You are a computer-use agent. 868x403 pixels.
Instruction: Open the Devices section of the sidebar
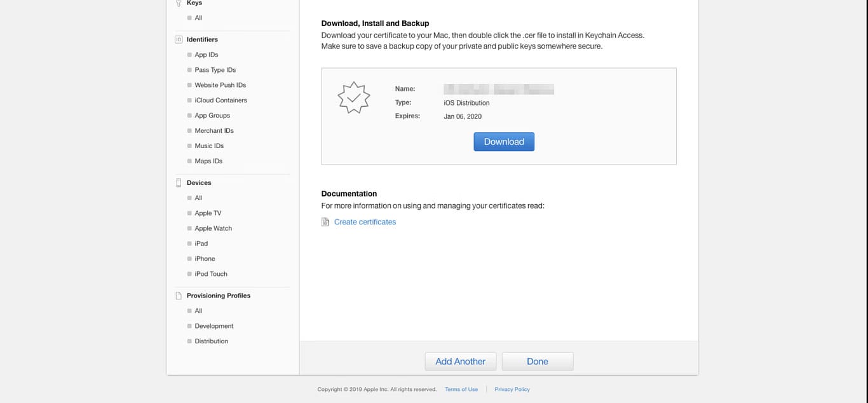tap(198, 182)
